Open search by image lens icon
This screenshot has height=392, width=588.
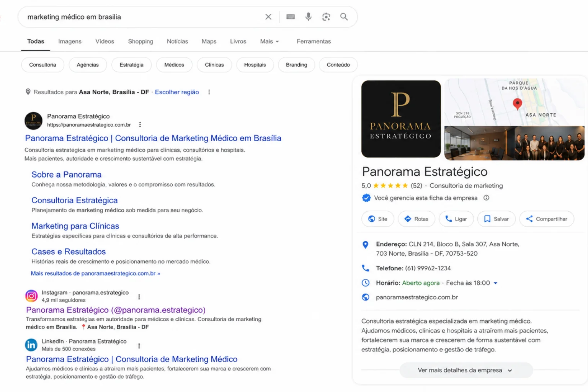(x=326, y=17)
